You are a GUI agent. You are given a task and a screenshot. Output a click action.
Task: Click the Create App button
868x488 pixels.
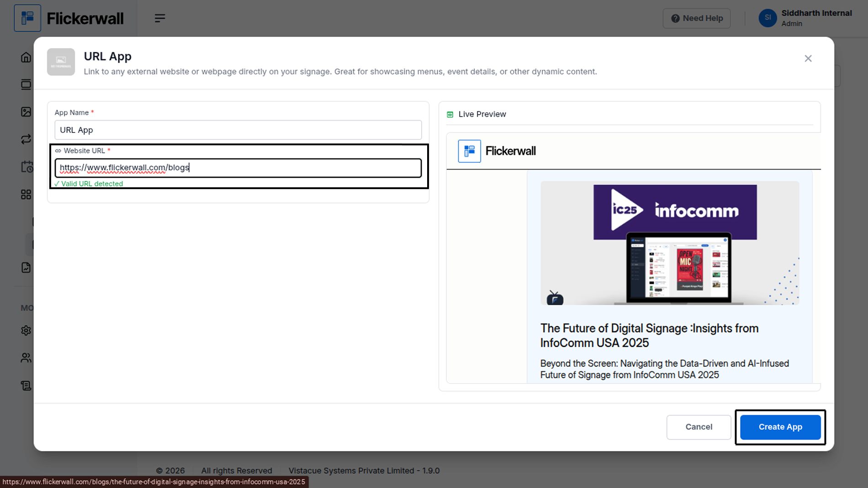tap(780, 427)
